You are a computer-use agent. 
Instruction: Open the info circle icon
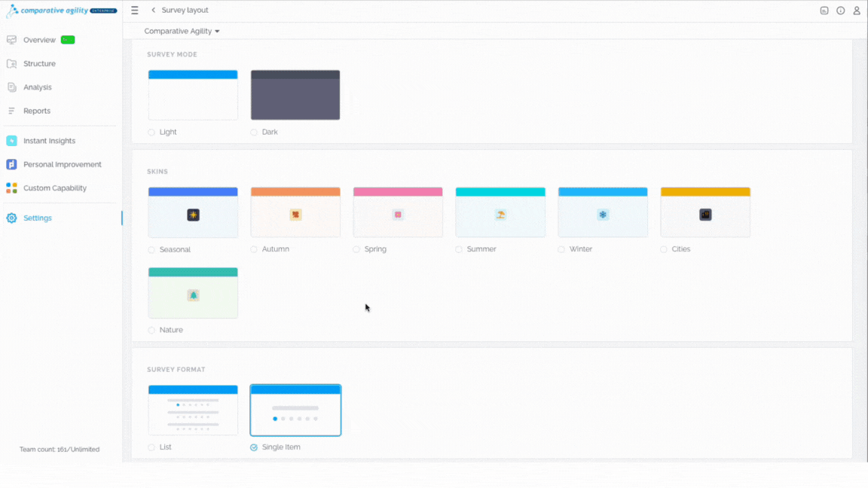point(840,11)
